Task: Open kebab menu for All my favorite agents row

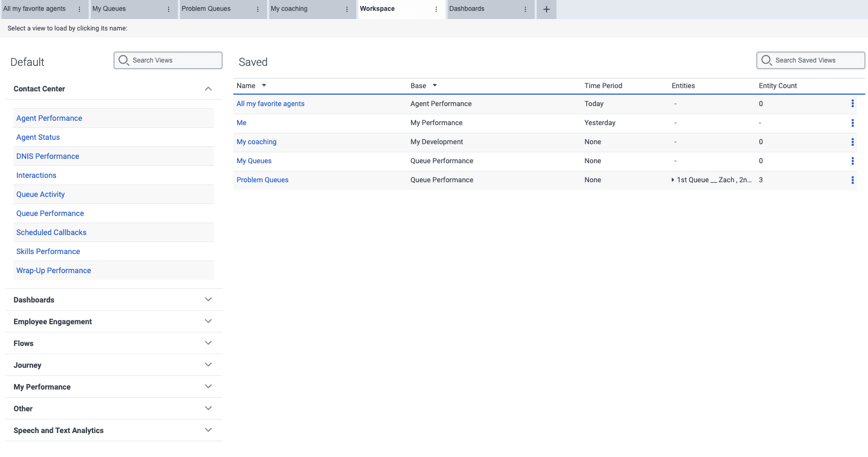Action: tap(852, 104)
